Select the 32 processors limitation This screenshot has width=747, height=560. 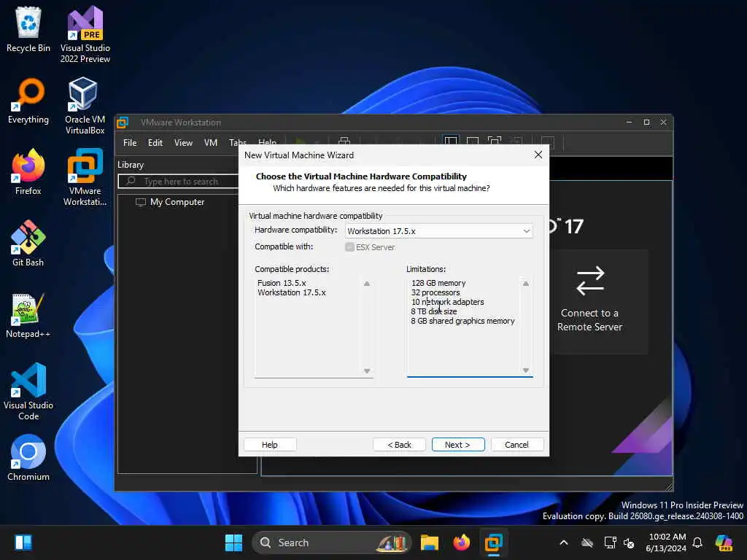436,292
